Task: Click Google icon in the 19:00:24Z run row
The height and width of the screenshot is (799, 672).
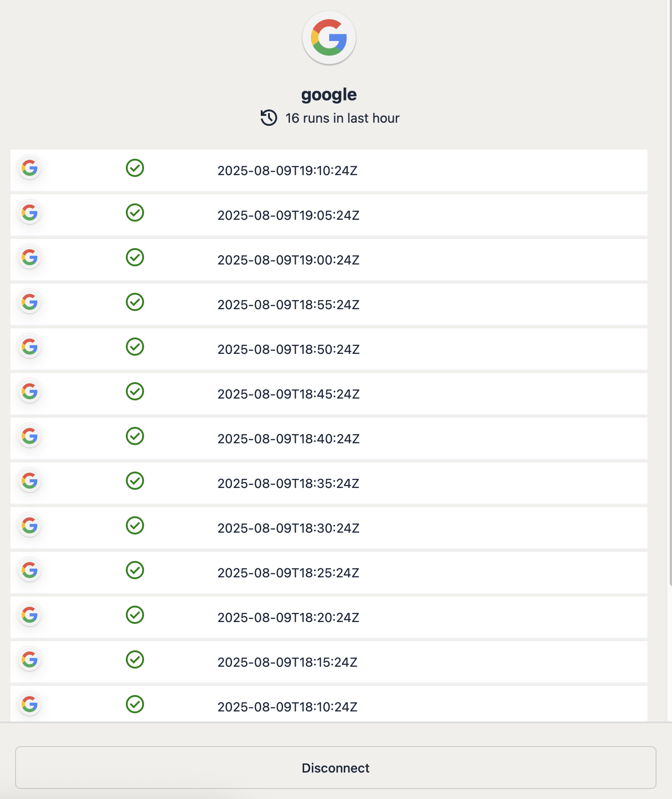Action: 30,258
